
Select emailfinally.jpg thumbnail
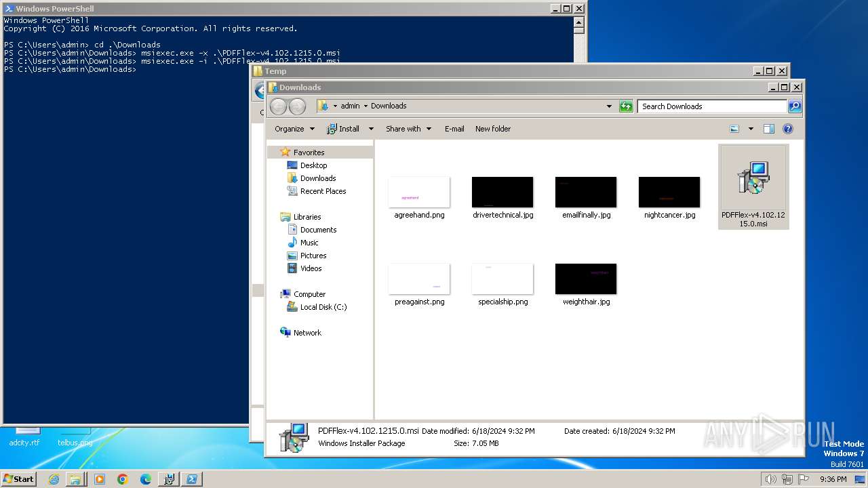point(586,192)
